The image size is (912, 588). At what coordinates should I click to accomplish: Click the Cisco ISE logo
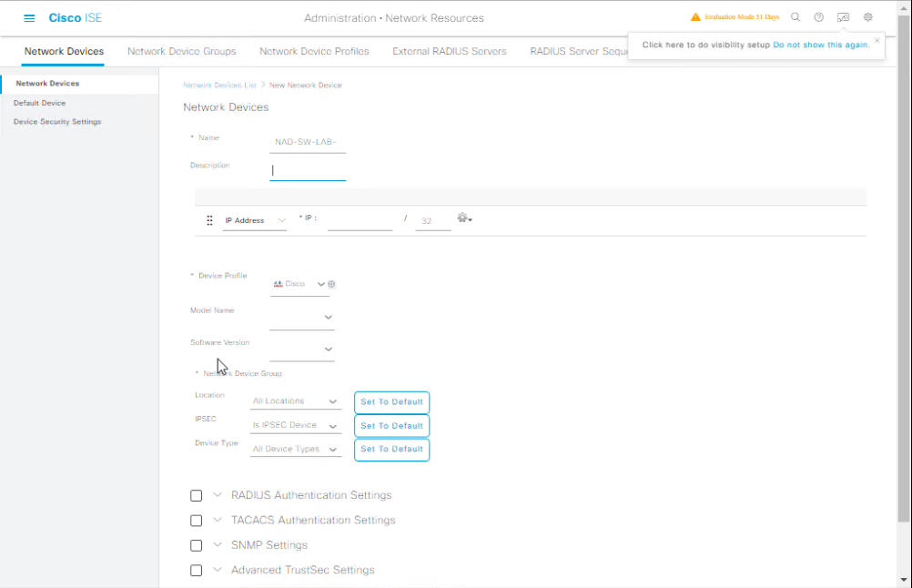[75, 18]
